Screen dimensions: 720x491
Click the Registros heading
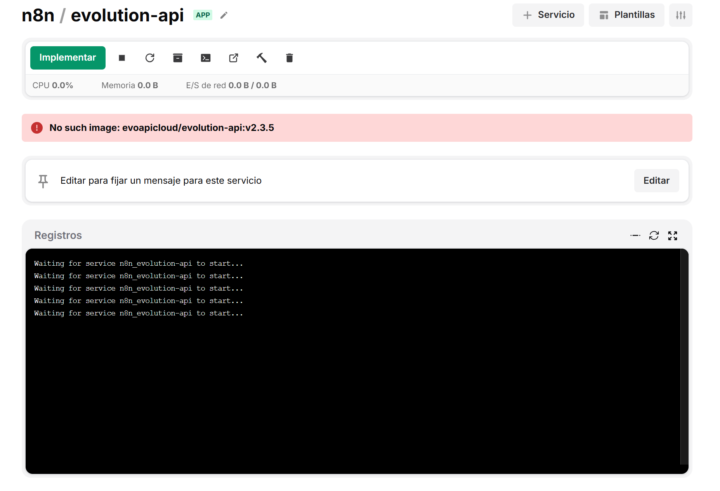click(x=58, y=235)
